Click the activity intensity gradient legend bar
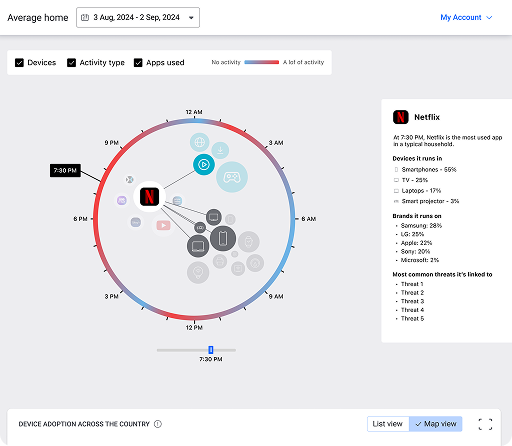 (x=262, y=62)
